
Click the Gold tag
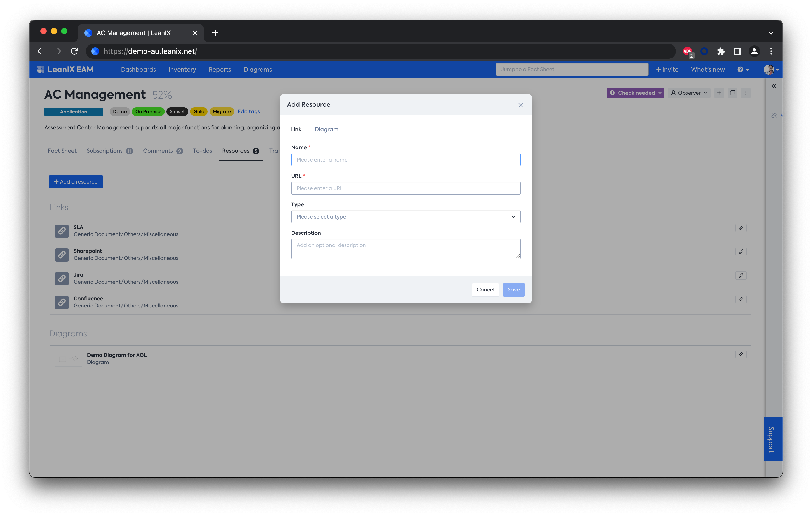199,112
